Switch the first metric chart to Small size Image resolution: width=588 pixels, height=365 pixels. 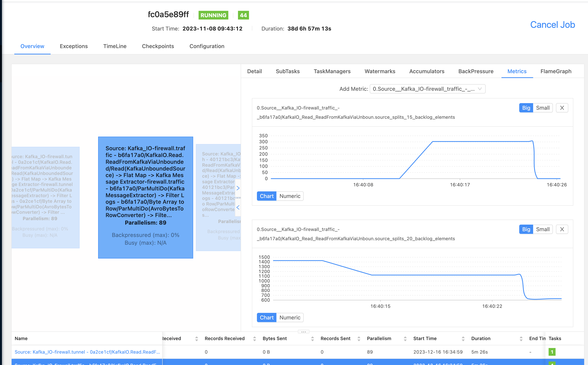[x=543, y=108]
